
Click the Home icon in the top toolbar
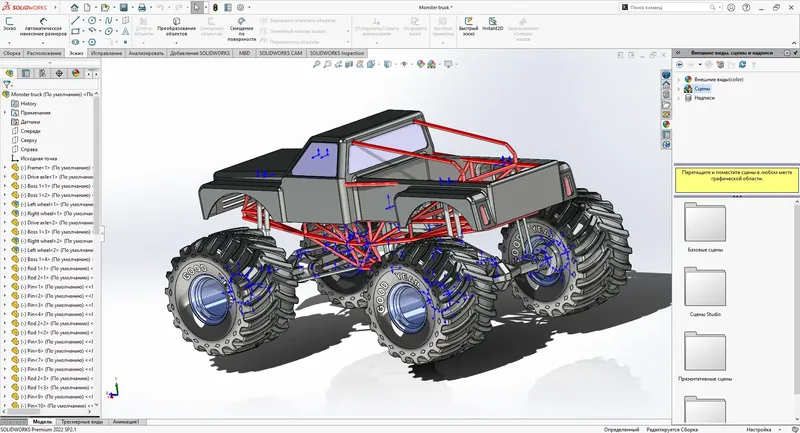tap(74, 7)
